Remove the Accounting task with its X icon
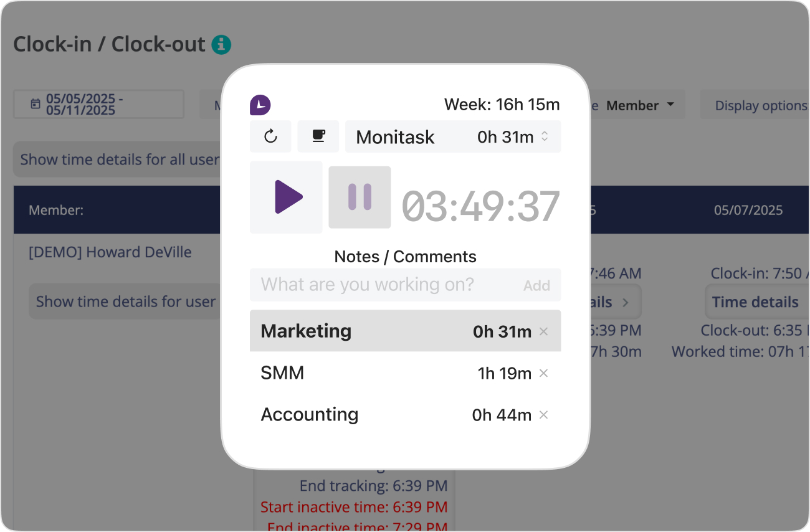This screenshot has height=532, width=810. 543,414
